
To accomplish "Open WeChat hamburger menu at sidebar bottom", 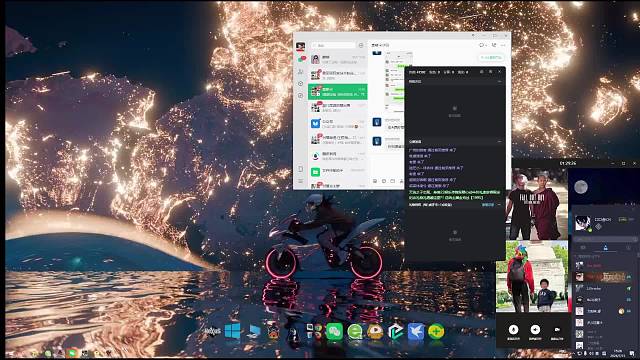I will pos(300,181).
